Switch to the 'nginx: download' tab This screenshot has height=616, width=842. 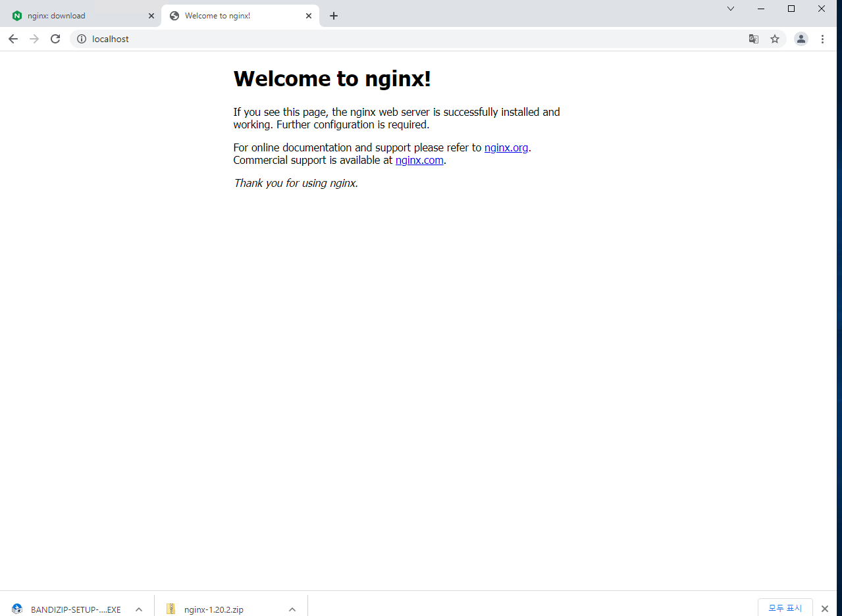pos(81,16)
